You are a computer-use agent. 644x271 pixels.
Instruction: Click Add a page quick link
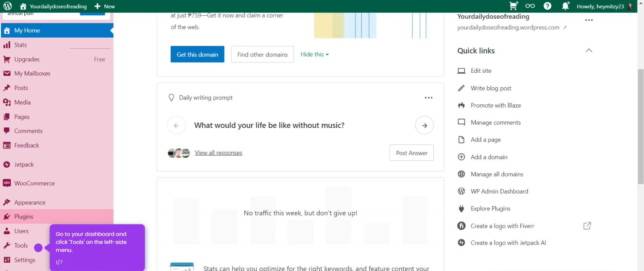(486, 140)
